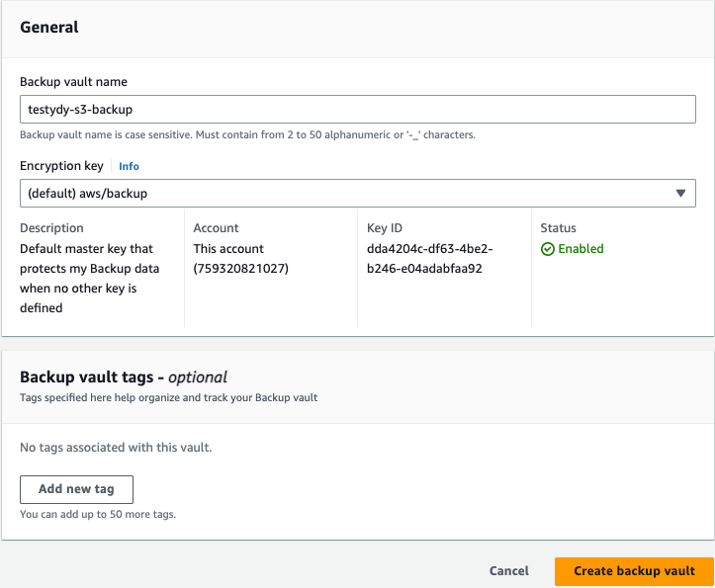The image size is (715, 588).
Task: Click the vault name case-sensitive hint text
Action: pyautogui.click(x=247, y=135)
